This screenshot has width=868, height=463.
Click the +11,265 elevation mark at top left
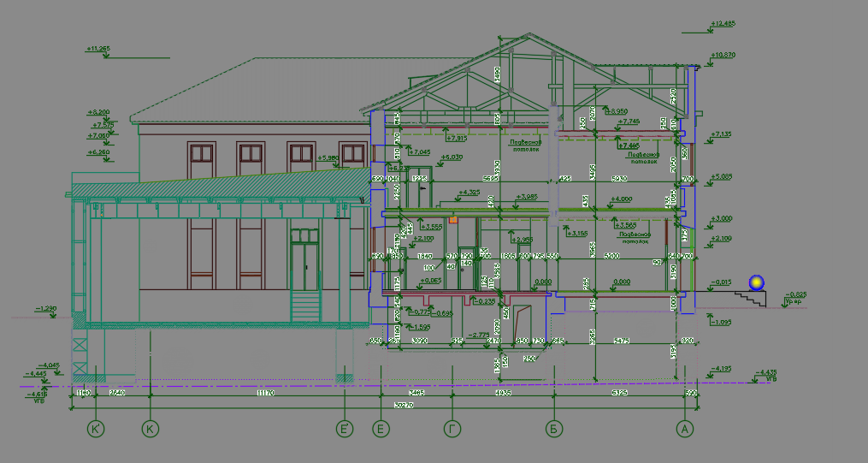click(98, 49)
